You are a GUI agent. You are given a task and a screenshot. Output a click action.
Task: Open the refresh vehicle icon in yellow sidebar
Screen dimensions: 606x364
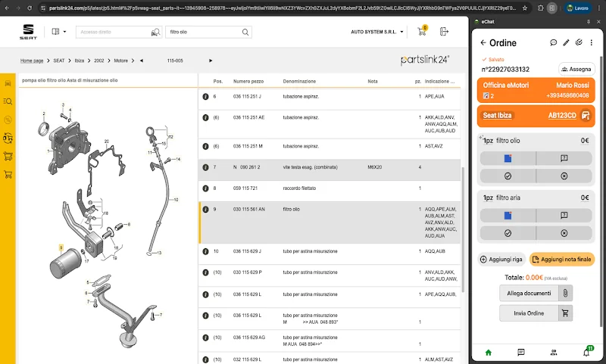8,138
